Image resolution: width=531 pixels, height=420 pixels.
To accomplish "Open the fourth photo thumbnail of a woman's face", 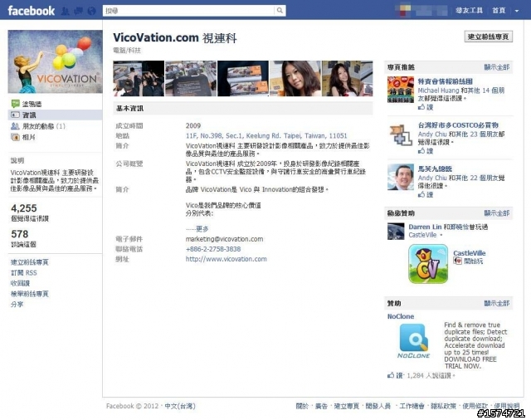I will click(295, 79).
